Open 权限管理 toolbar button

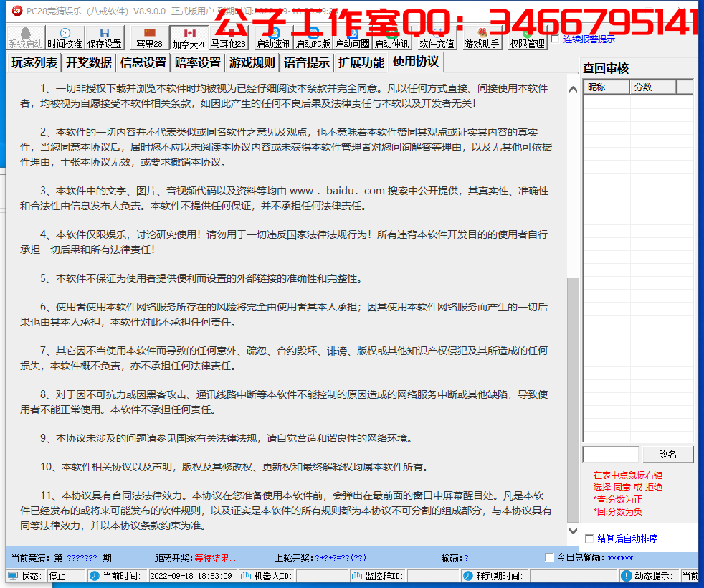pyautogui.click(x=527, y=38)
